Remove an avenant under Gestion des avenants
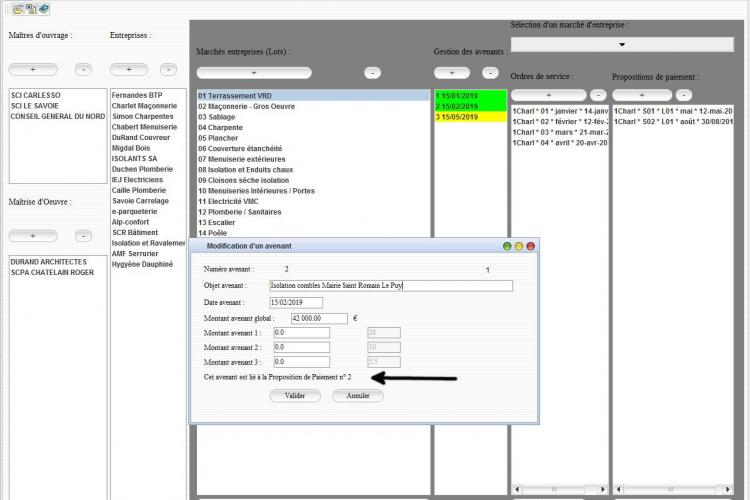The height and width of the screenshot is (500, 750). (x=490, y=73)
